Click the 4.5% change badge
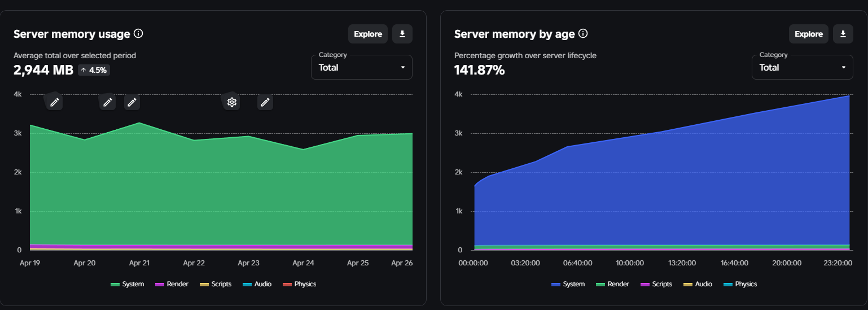The height and width of the screenshot is (310, 868). [x=94, y=71]
